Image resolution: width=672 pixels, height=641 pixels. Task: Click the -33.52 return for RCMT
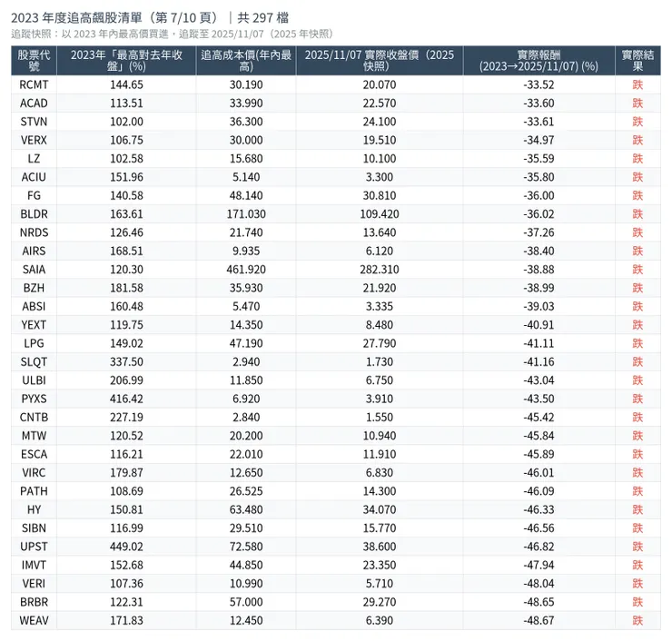point(539,84)
